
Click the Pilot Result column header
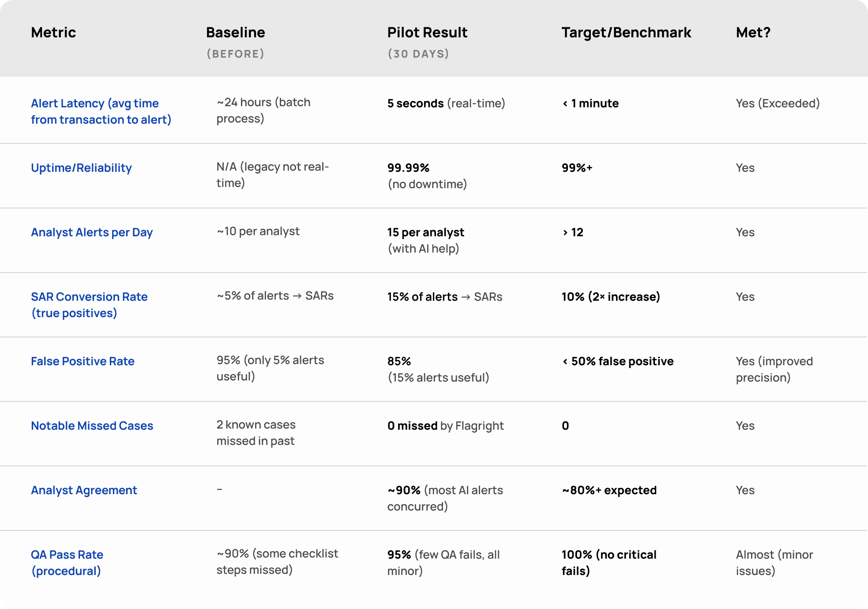click(427, 33)
